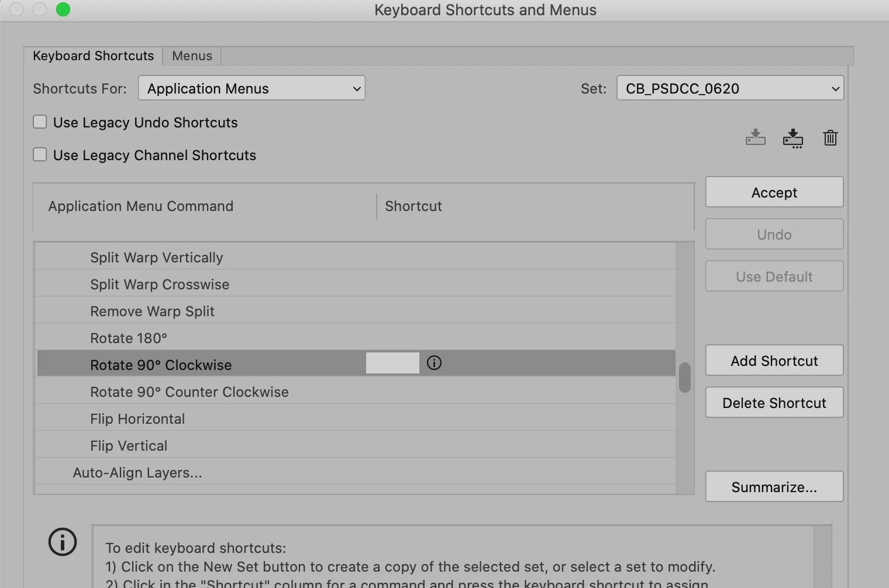Click the Accept button
This screenshot has width=889, height=588.
tap(774, 192)
